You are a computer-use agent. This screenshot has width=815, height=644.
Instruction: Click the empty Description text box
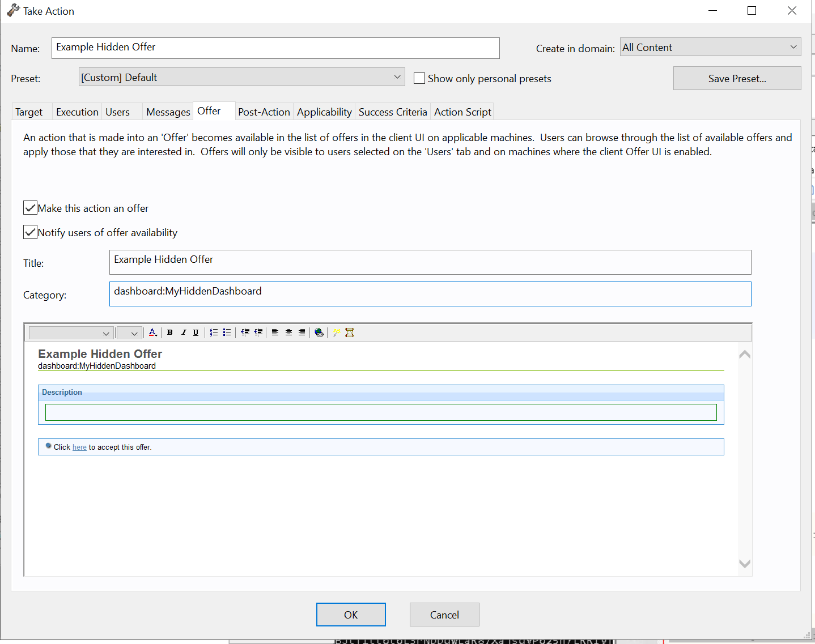[x=381, y=412]
